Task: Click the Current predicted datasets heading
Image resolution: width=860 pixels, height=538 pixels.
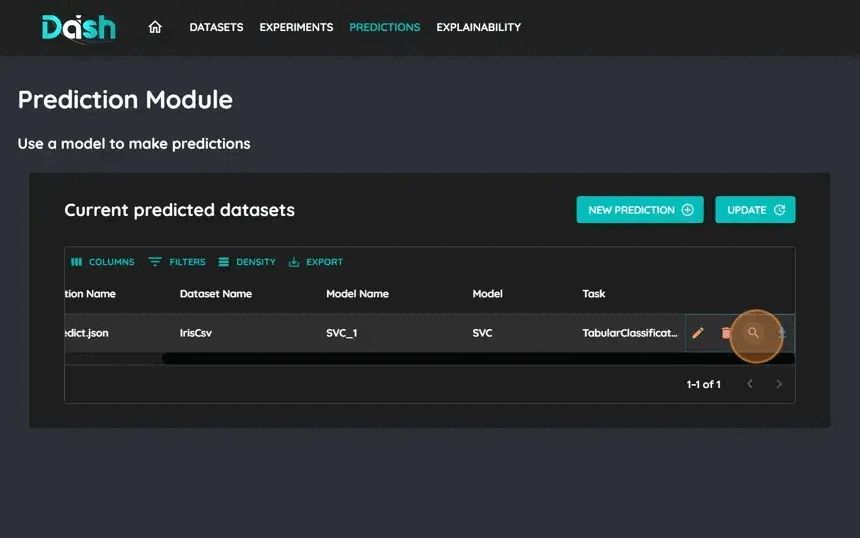Action: [179, 210]
